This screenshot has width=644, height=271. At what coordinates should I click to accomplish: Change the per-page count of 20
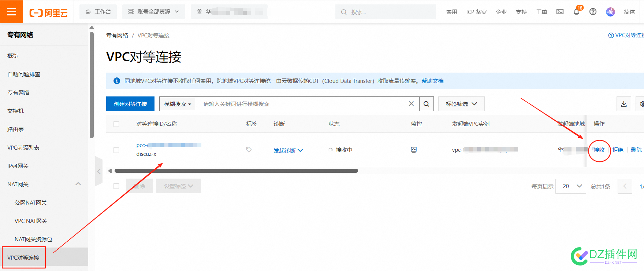click(x=570, y=186)
